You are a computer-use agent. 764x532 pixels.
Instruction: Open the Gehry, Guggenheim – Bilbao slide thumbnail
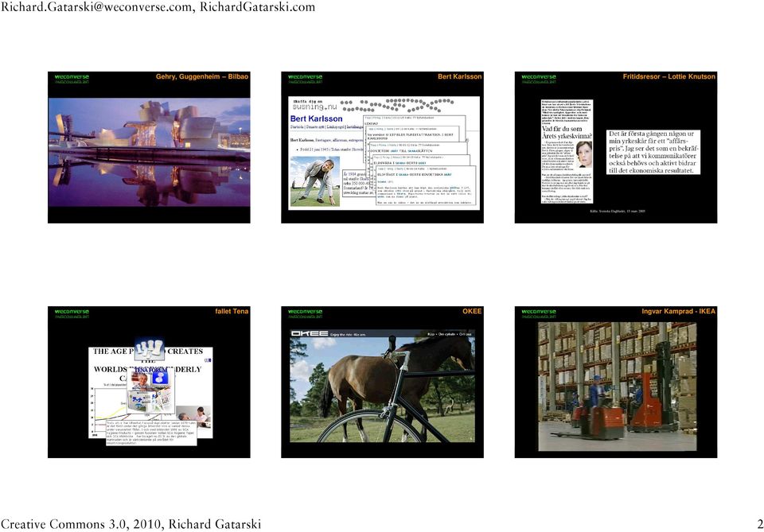coord(149,147)
